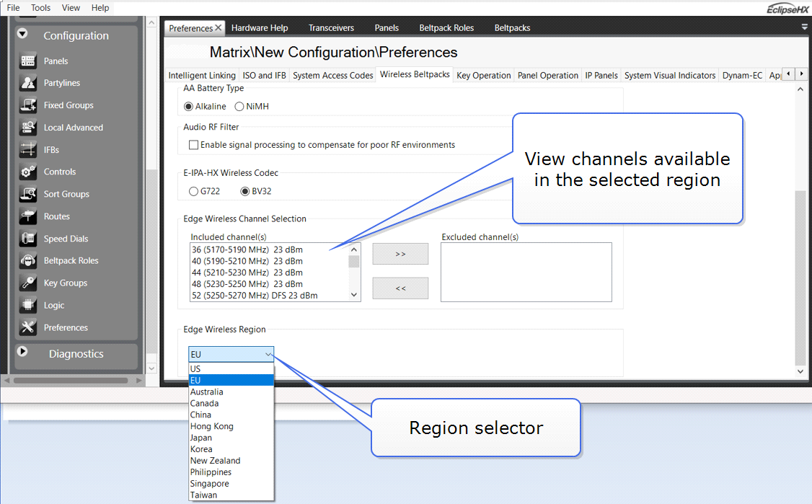Click the Key Groups icon
Screen dimensions: 812x504
click(28, 283)
